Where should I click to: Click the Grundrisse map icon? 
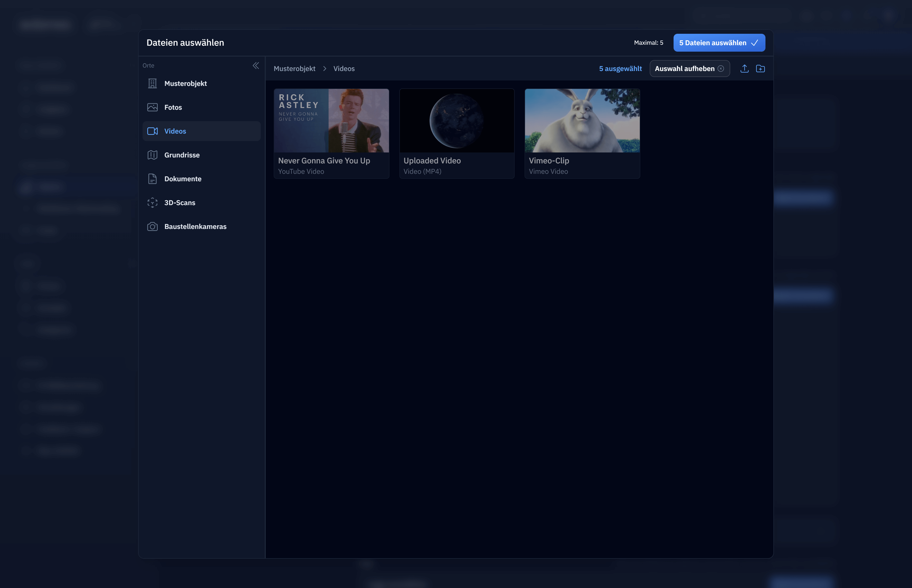tap(152, 155)
